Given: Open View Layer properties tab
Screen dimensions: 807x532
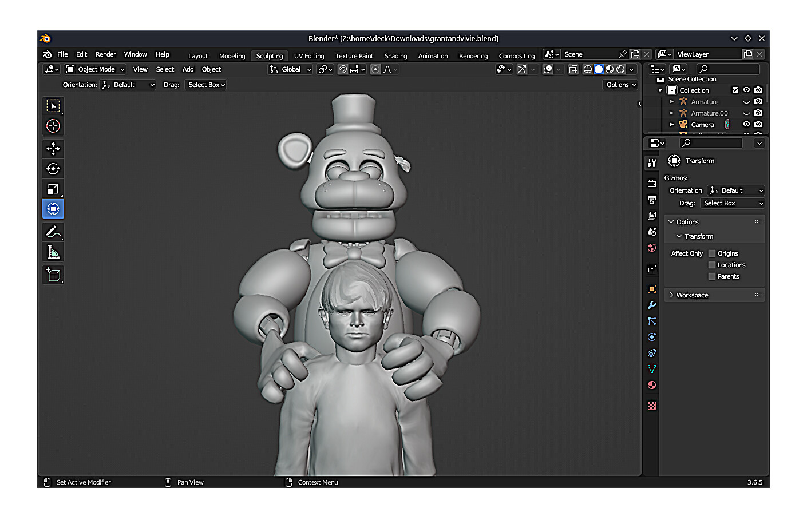Looking at the screenshot, I should point(651,216).
